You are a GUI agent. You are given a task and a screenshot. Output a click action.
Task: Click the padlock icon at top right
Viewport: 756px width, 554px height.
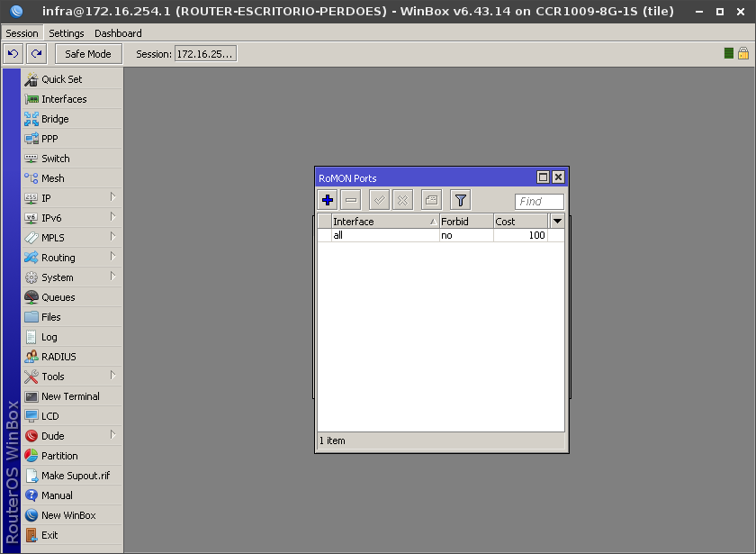[x=743, y=53]
